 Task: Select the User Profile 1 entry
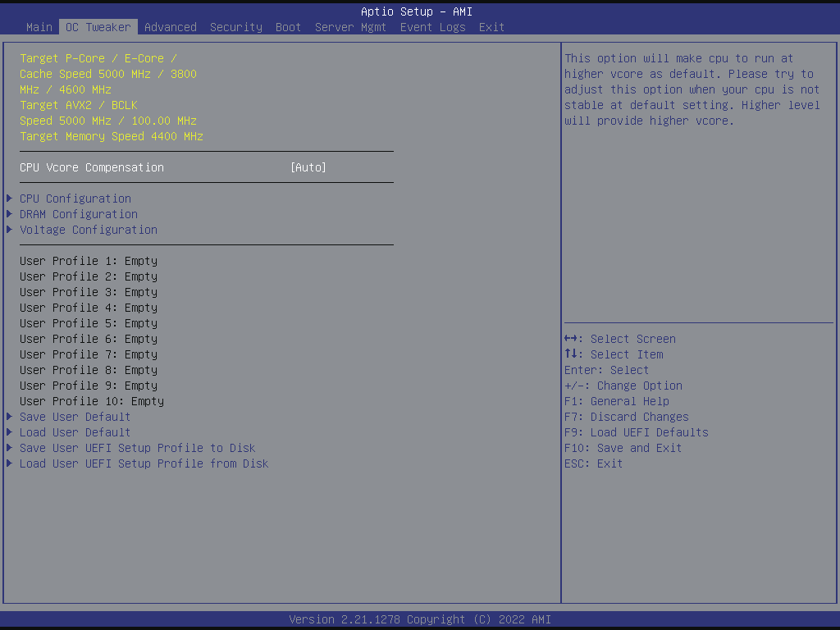pos(89,261)
